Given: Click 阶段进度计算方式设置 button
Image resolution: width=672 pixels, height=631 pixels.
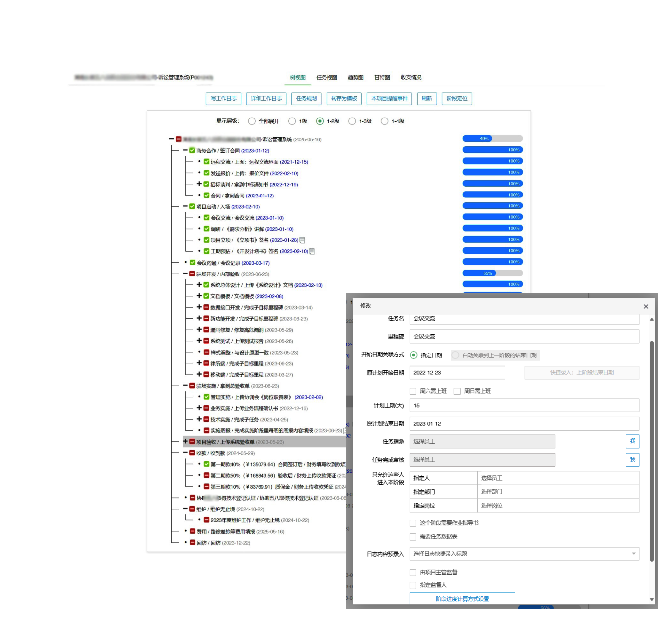Looking at the screenshot, I should click(x=462, y=599).
